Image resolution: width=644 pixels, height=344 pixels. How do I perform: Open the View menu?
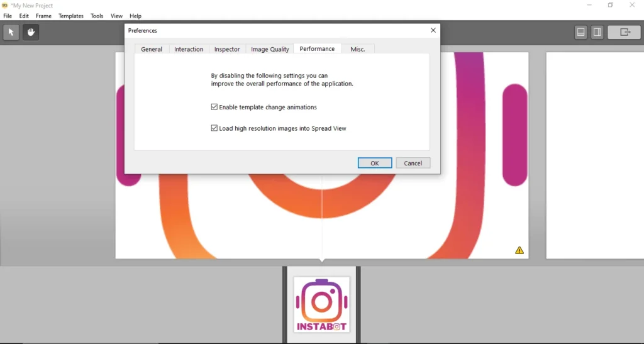[x=116, y=16]
